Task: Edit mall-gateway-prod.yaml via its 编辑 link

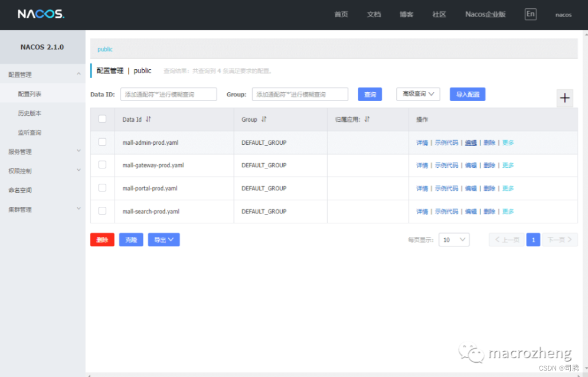Action: tap(472, 165)
